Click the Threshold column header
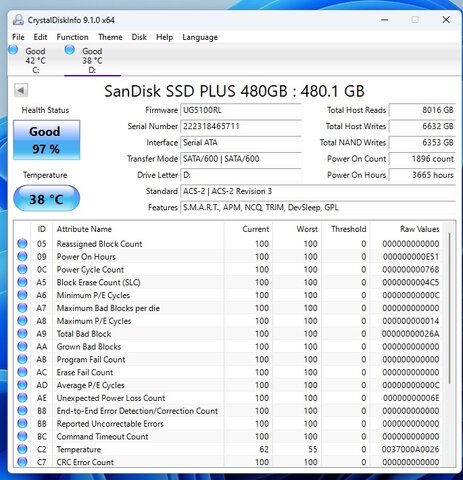This screenshot has width=463, height=480. click(346, 229)
